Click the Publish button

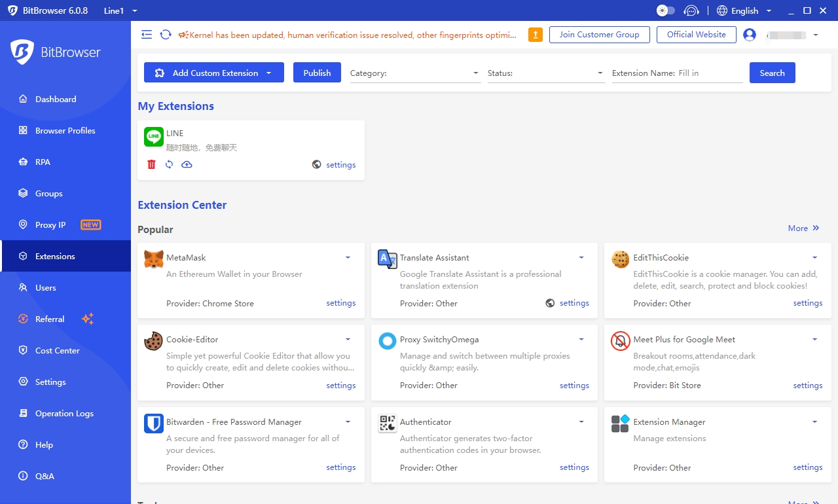click(x=317, y=73)
